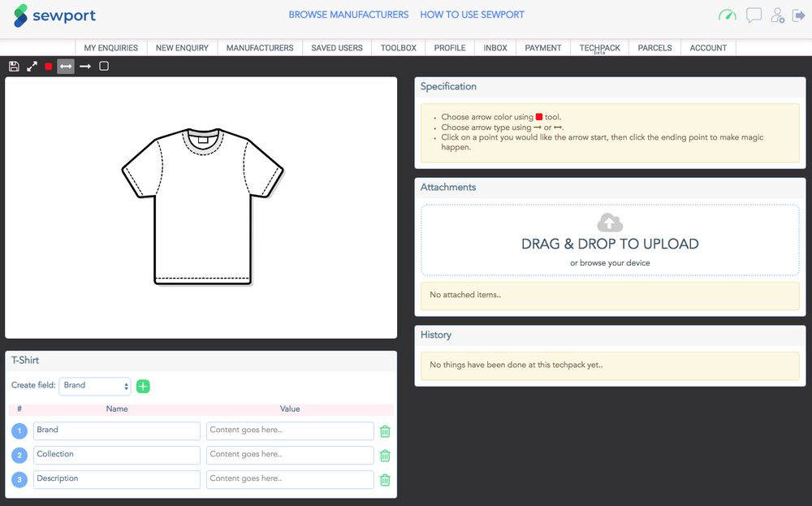Image resolution: width=812 pixels, height=506 pixels.
Task: Click the Collection value input field
Action: pyautogui.click(x=290, y=455)
